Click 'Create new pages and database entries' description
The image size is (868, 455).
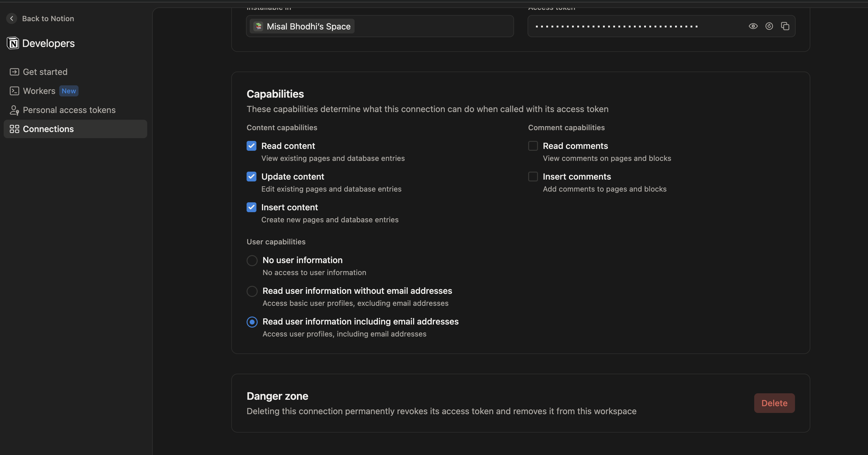330,220
